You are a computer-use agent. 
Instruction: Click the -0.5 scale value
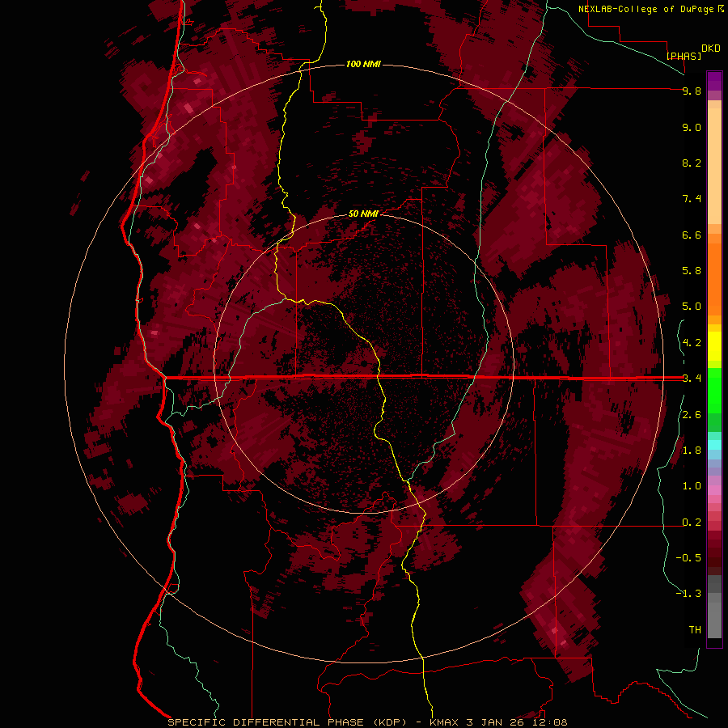click(688, 558)
